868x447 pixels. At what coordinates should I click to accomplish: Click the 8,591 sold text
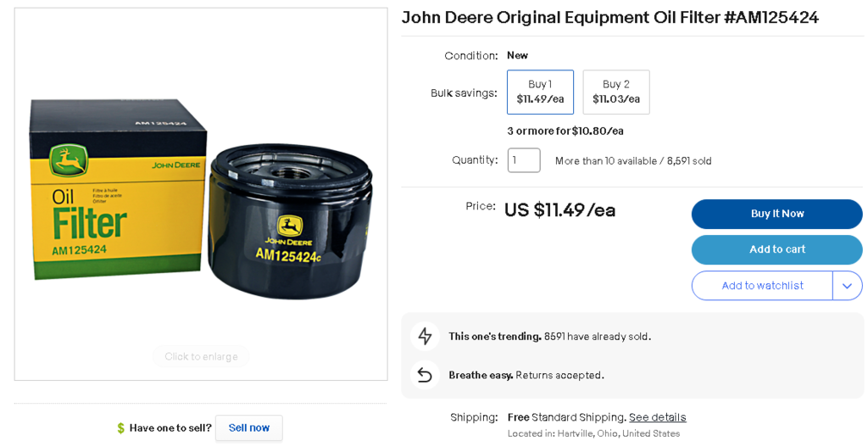(689, 161)
